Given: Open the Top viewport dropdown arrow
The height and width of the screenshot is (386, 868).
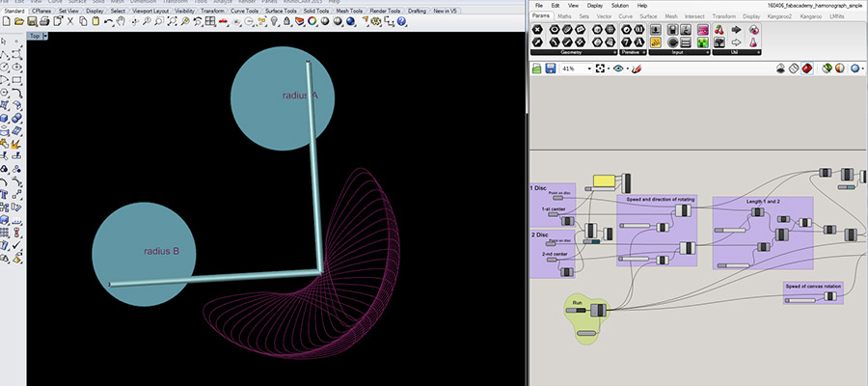Looking at the screenshot, I should tap(47, 36).
